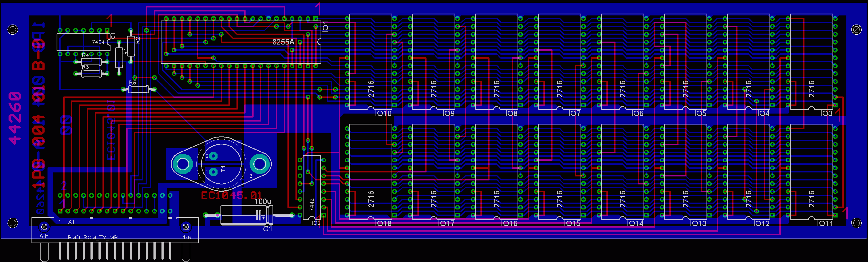
Task: Click the red EC1045.01 silkscreen text
Action: (231, 195)
